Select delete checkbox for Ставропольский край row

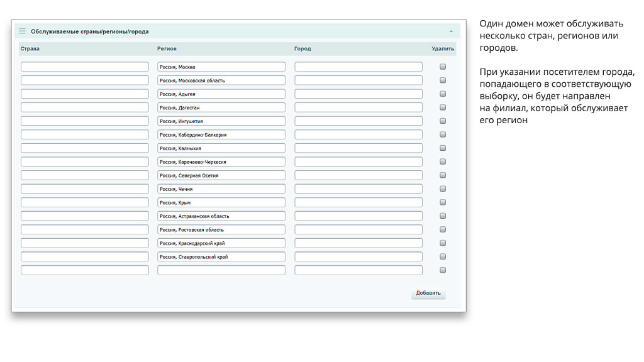click(x=443, y=256)
